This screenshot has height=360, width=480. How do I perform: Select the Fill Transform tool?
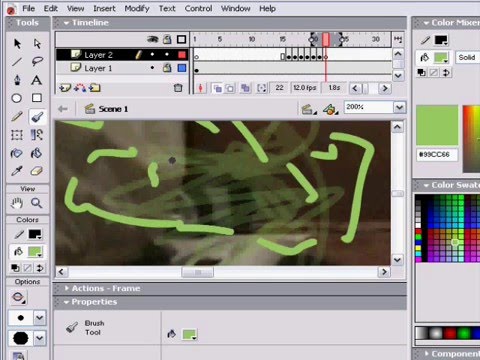tap(37, 135)
